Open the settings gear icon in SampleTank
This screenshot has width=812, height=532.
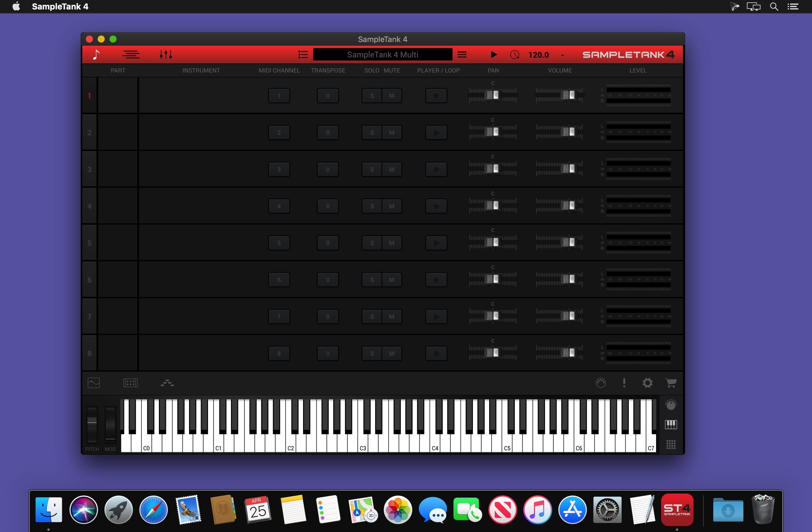647,383
